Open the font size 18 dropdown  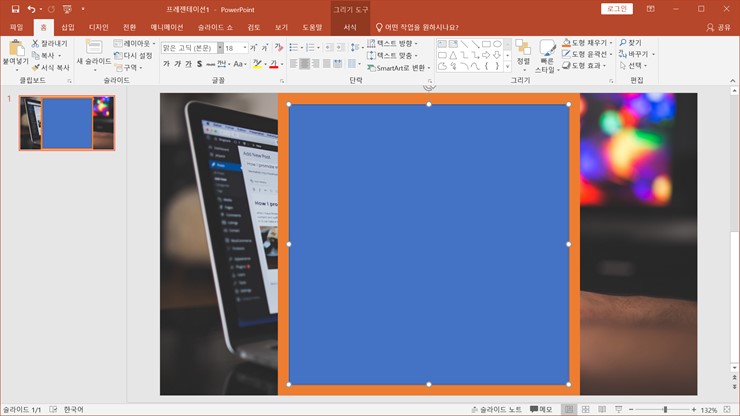[245, 48]
